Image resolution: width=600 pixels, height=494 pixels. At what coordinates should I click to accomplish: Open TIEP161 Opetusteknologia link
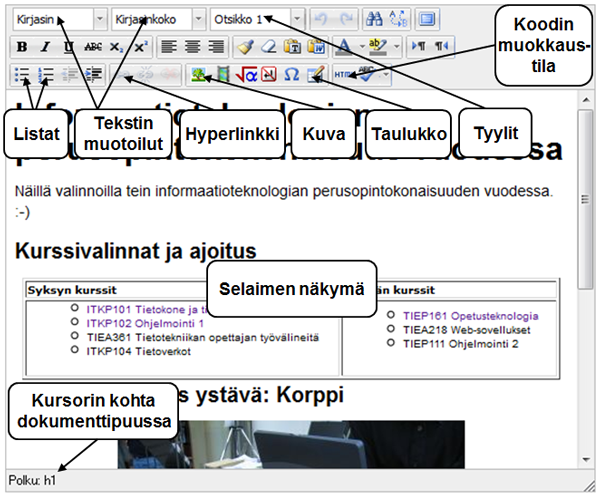[471, 316]
